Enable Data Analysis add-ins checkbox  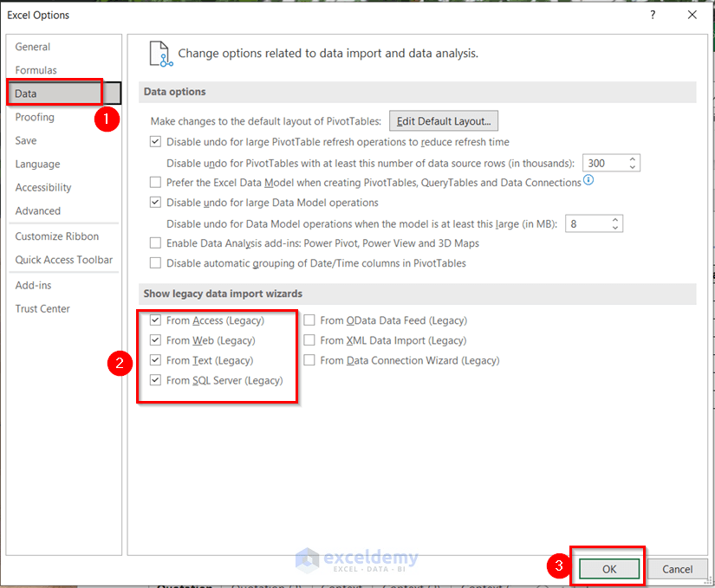pyautogui.click(x=155, y=243)
